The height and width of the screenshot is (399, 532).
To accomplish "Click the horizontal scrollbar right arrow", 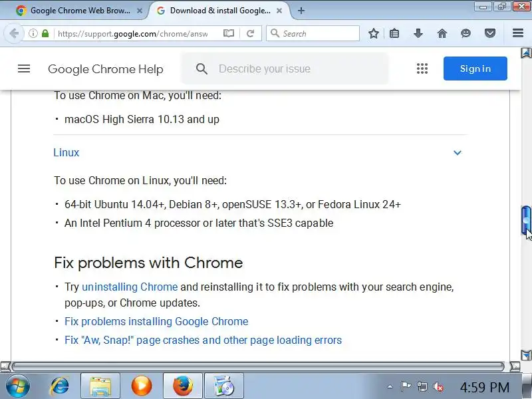I will (x=515, y=366).
